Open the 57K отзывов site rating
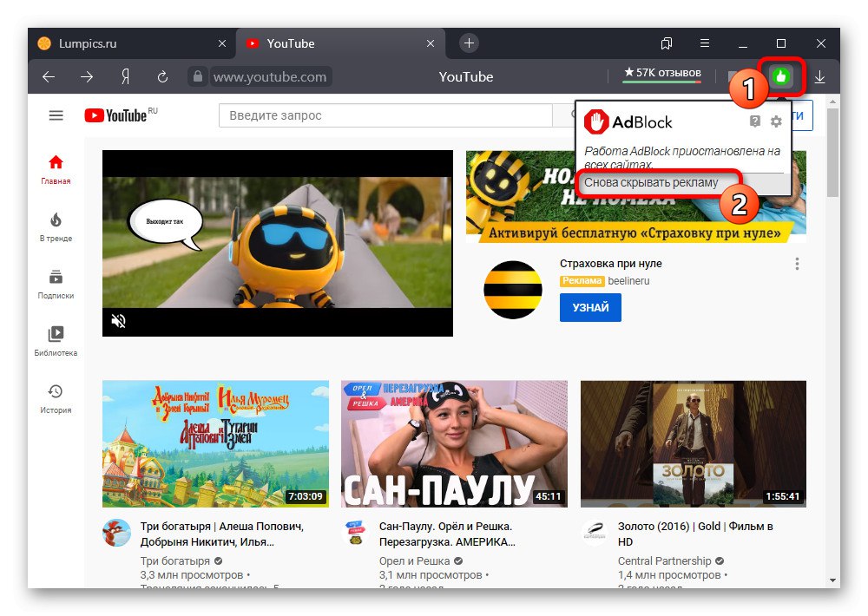Image resolution: width=868 pixels, height=616 pixels. 662,73
